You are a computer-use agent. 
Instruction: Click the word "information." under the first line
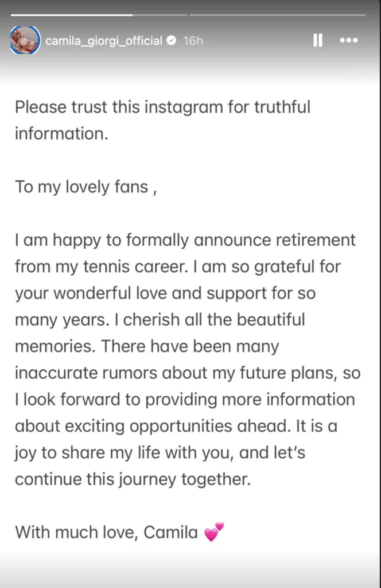61,134
